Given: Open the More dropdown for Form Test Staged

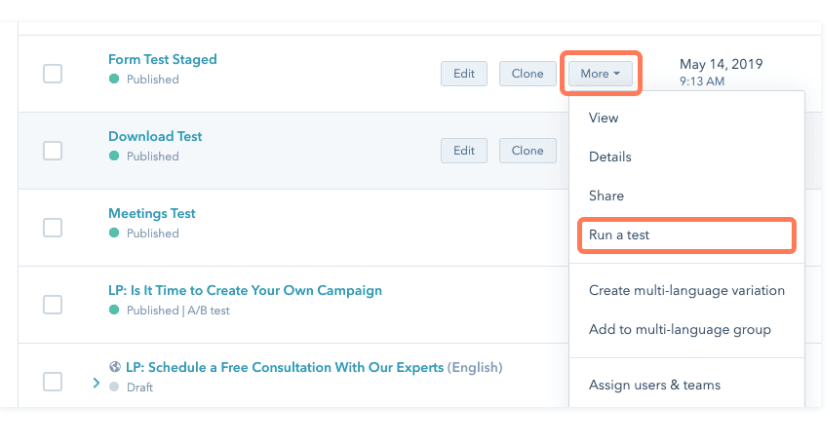Looking at the screenshot, I should coord(600,74).
